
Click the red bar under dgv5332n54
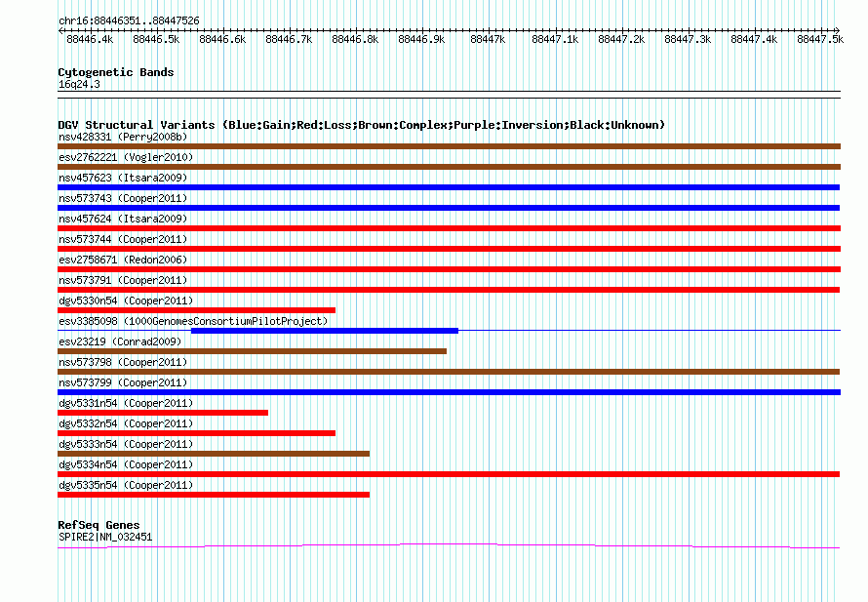[196, 433]
